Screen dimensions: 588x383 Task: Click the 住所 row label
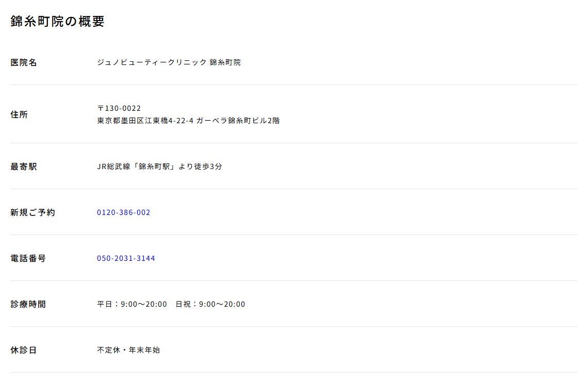pos(19,114)
